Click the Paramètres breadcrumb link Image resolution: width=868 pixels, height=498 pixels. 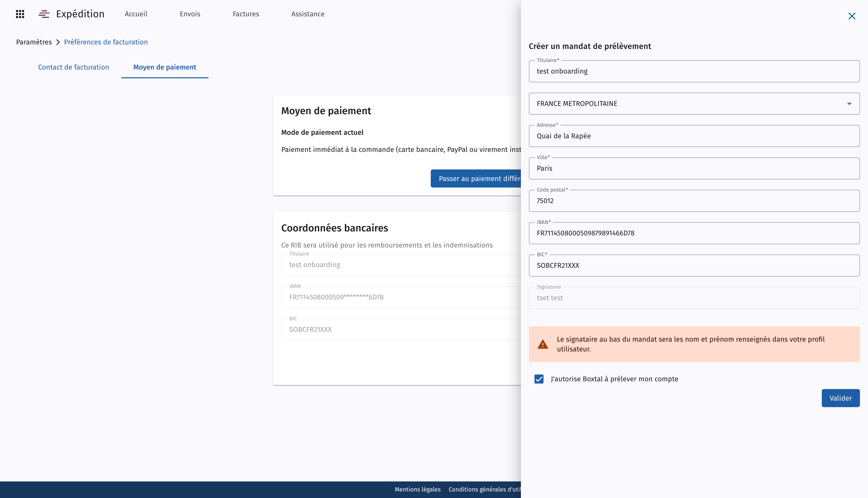point(34,42)
